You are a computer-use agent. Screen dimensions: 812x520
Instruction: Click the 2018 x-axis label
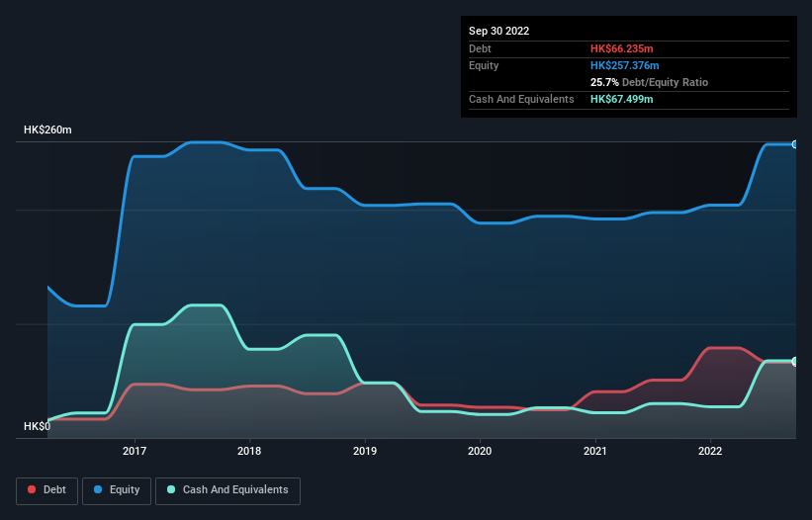pos(249,451)
